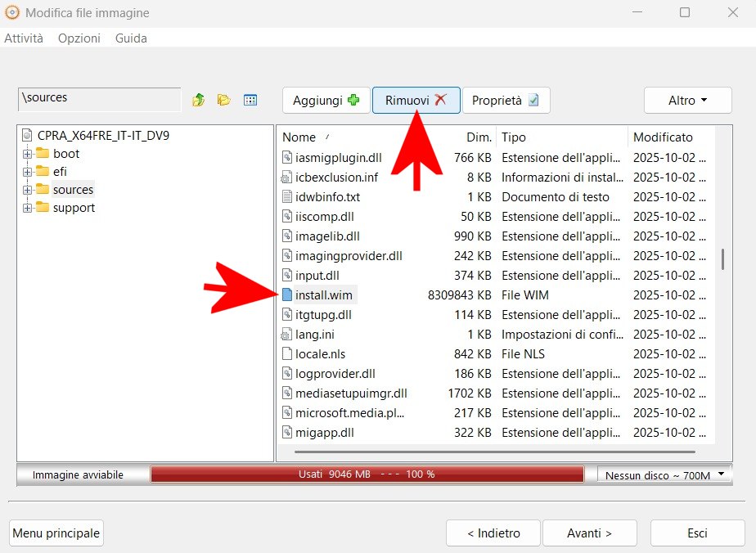756x553 pixels.
Task: Expand the efi folder node
Action: 27,172
